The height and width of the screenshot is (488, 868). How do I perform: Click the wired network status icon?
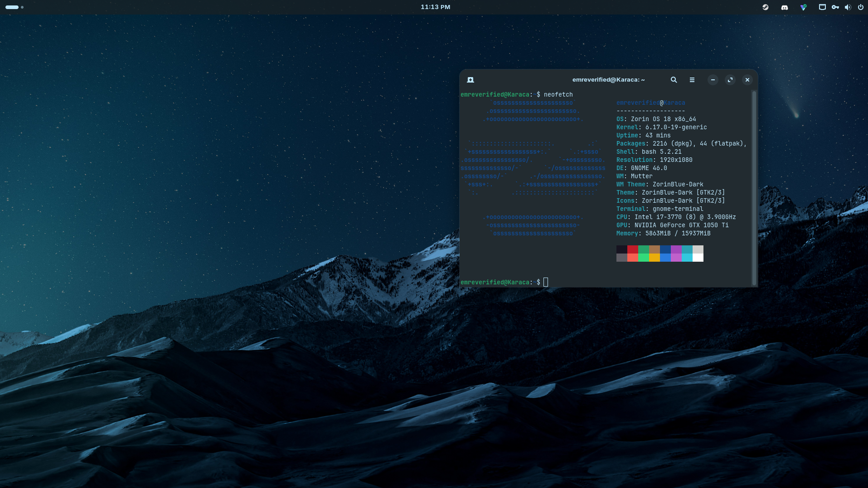tap(822, 7)
